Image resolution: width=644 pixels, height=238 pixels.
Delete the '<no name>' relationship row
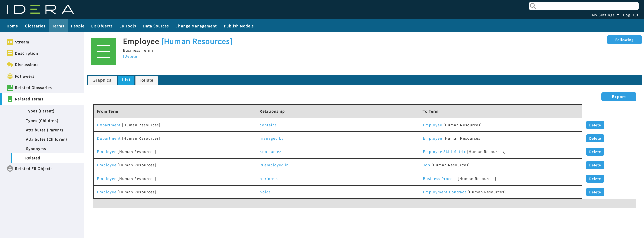(595, 152)
